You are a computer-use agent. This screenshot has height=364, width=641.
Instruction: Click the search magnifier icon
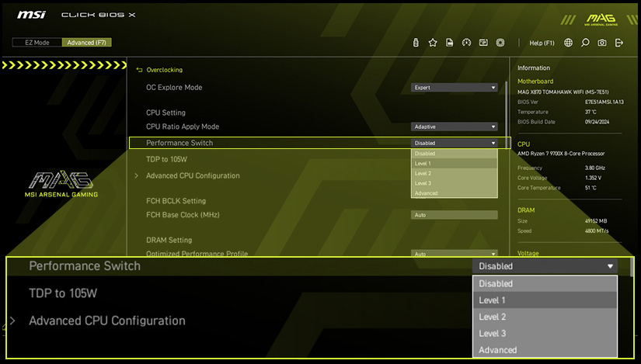[585, 43]
